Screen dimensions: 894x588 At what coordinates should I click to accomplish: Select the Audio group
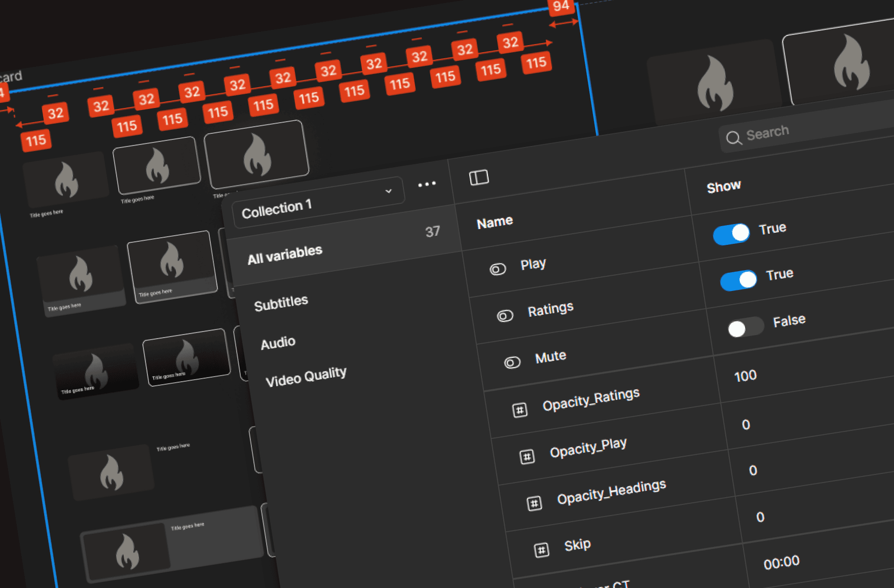(278, 343)
